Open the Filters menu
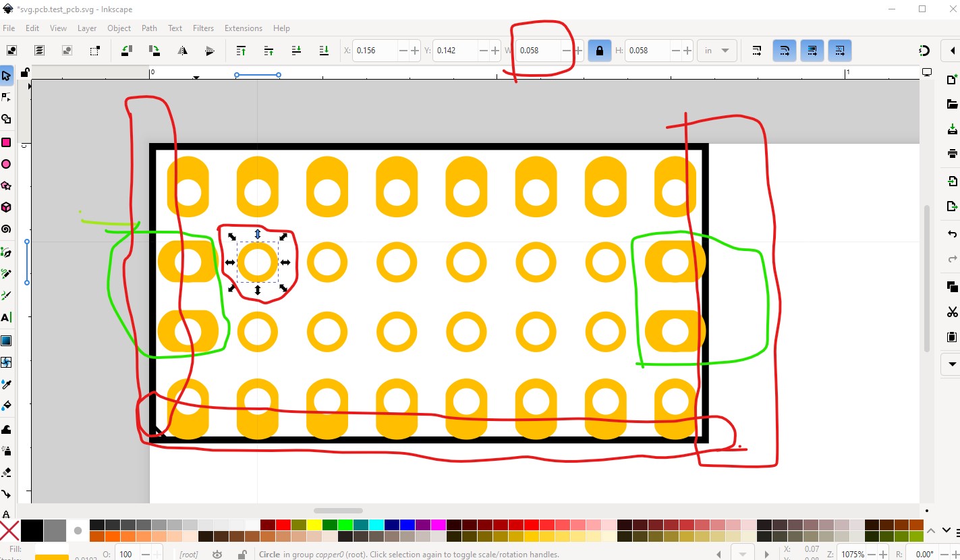 [203, 28]
